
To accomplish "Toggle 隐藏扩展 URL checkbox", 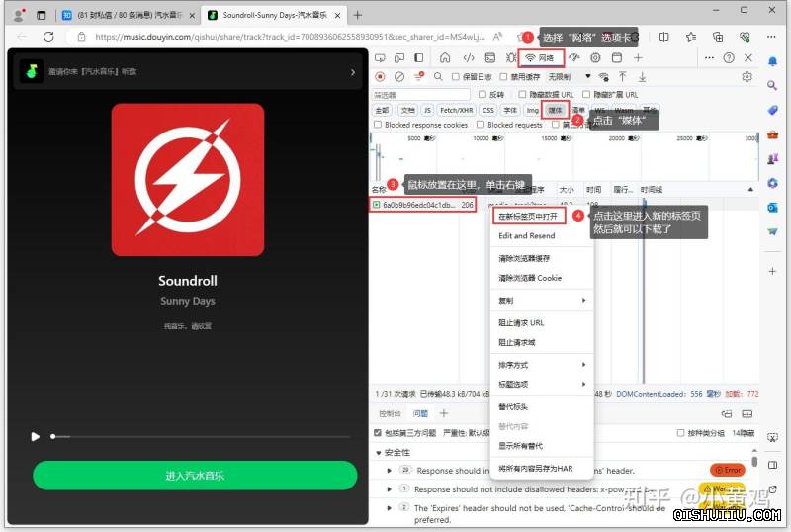I will click(x=586, y=94).
